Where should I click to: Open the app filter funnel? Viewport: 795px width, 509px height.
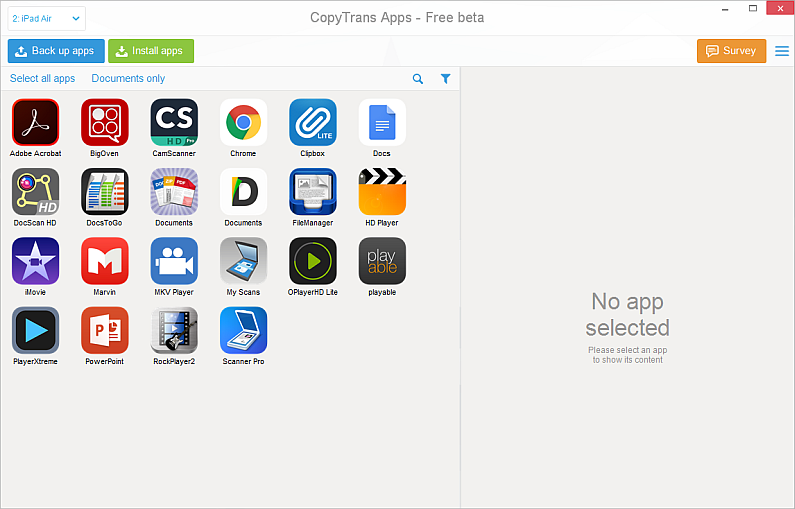click(445, 79)
